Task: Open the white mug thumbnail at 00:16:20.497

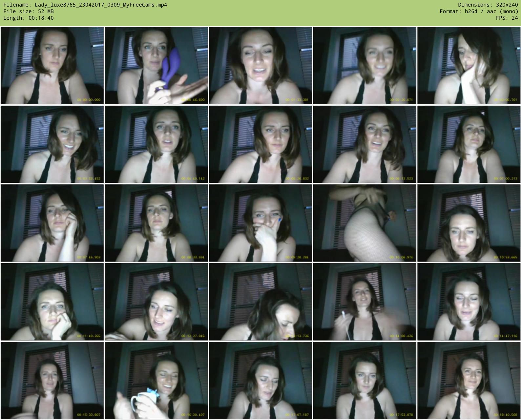Action: coord(156,381)
